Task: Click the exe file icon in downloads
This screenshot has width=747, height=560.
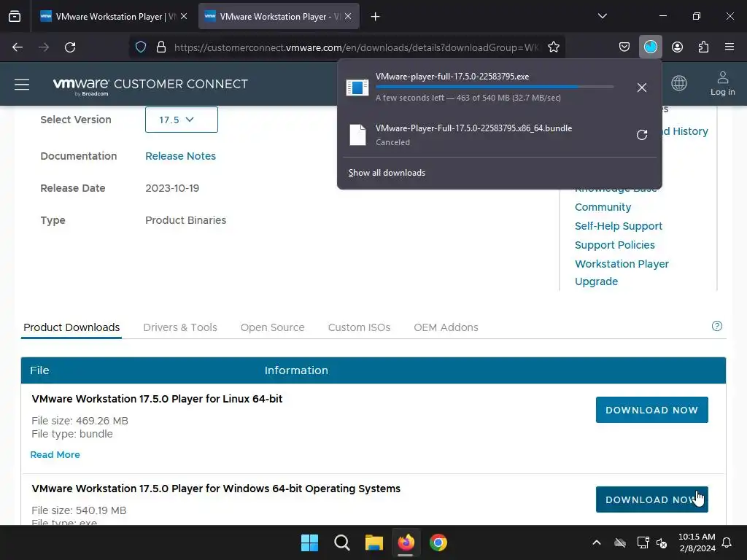Action: click(x=357, y=87)
